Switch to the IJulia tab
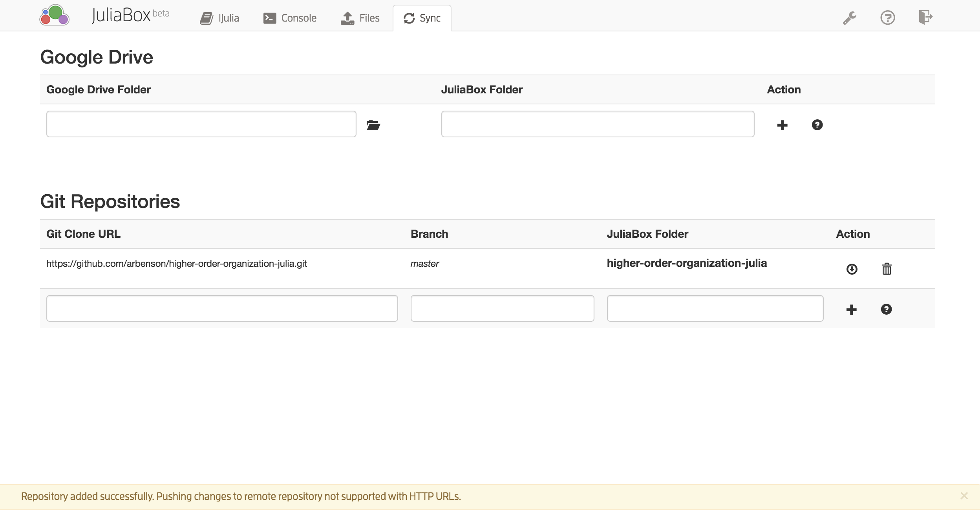980x514 pixels. pyautogui.click(x=220, y=18)
